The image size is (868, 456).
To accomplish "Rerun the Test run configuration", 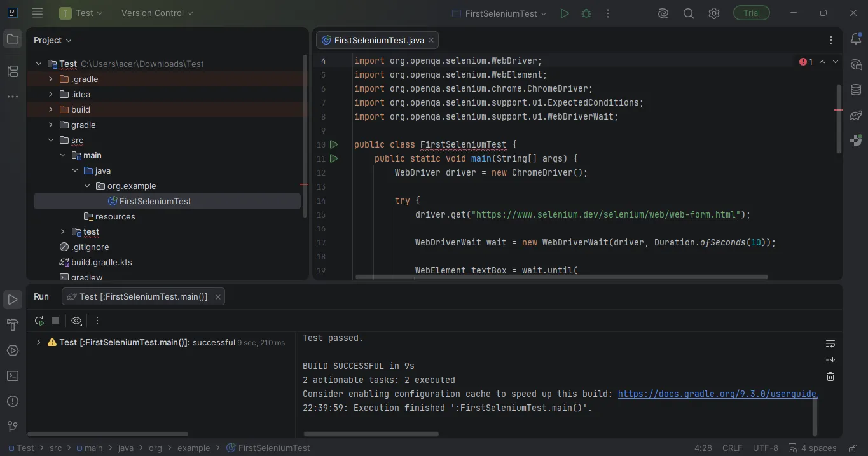I will pyautogui.click(x=39, y=321).
